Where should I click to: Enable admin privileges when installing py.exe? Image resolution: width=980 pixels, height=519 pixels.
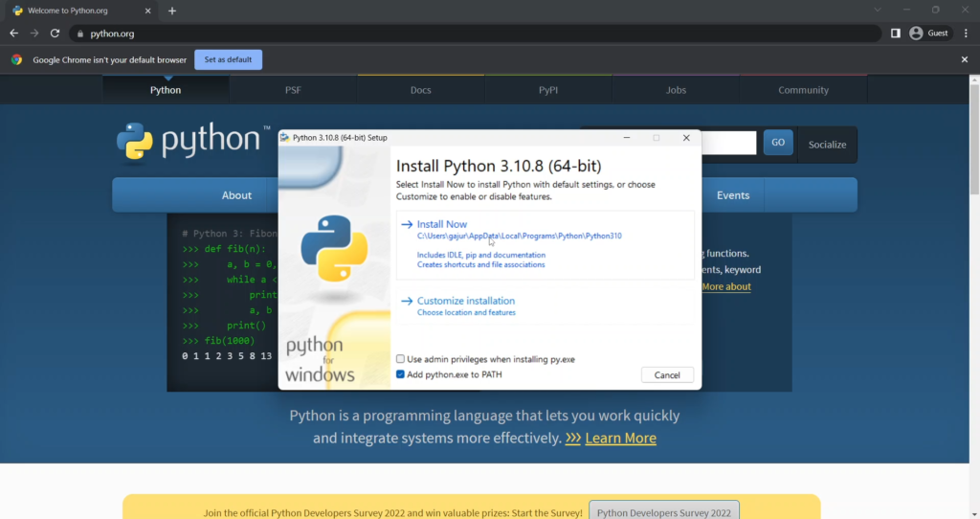tap(401, 359)
